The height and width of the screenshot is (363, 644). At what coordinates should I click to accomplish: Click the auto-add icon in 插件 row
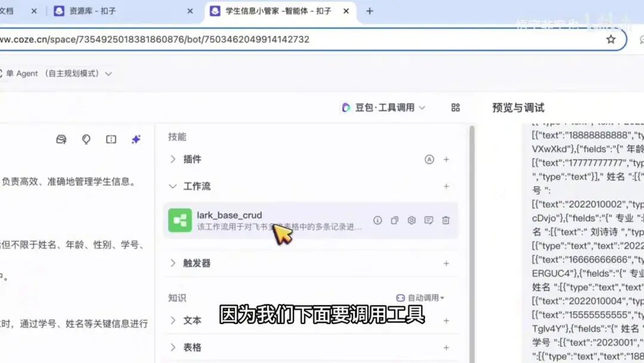point(429,159)
